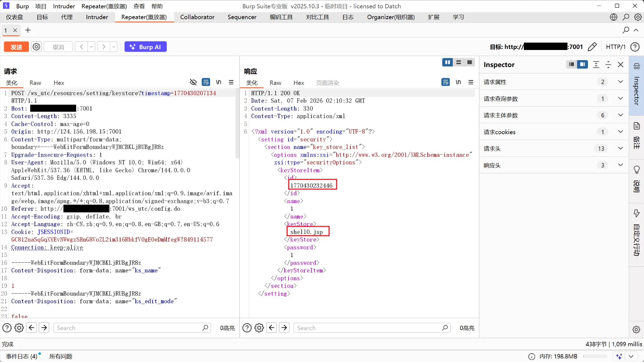Image resolution: width=644 pixels, height=362 pixels.
Task: Go to previous request in history
Action: pyautogui.click(x=82, y=47)
